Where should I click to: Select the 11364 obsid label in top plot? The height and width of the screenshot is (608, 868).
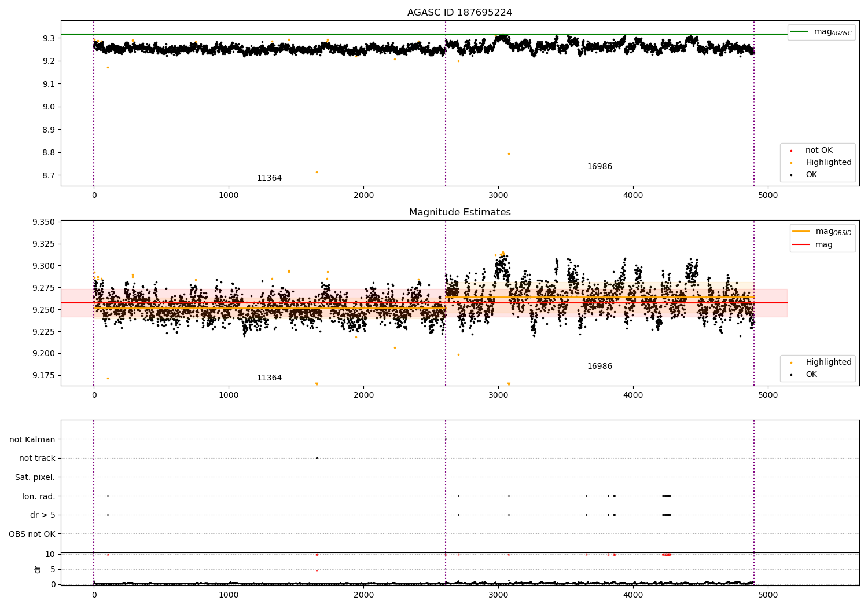(269, 178)
